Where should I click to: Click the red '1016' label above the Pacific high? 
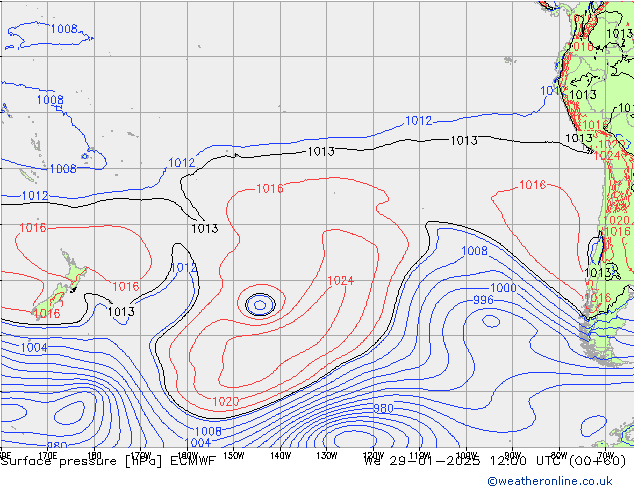point(270,188)
